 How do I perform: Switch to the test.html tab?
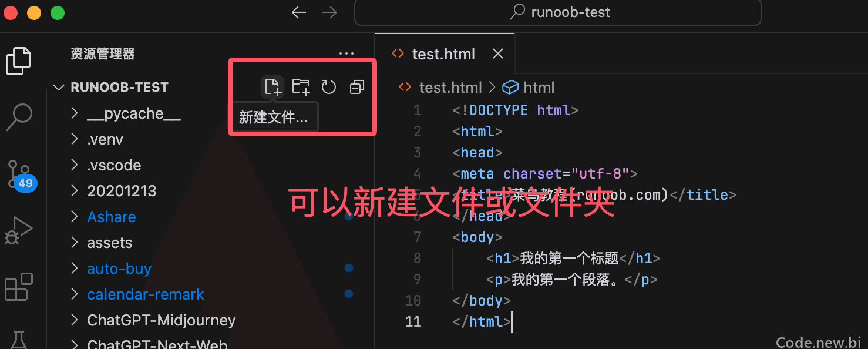pos(445,53)
